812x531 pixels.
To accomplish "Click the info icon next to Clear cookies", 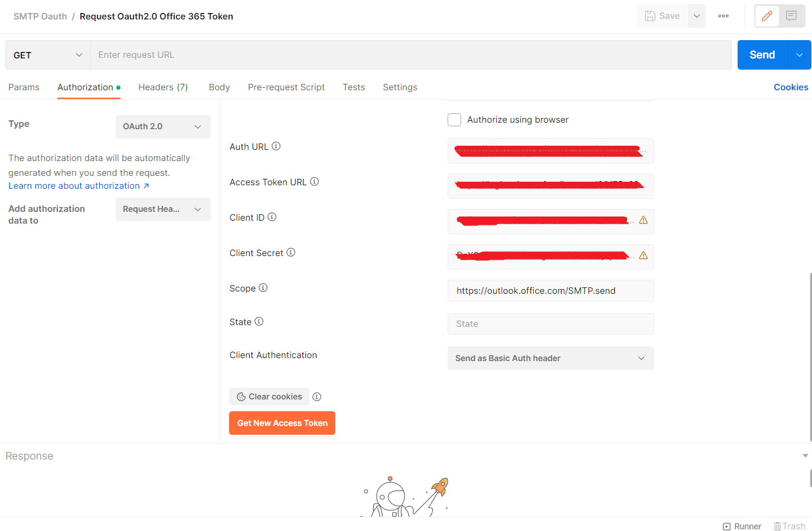I will (317, 397).
